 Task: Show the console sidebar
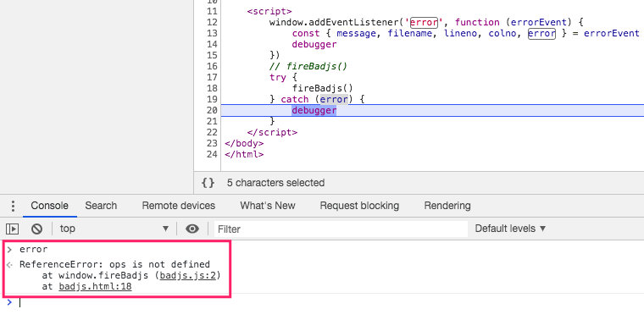13,229
